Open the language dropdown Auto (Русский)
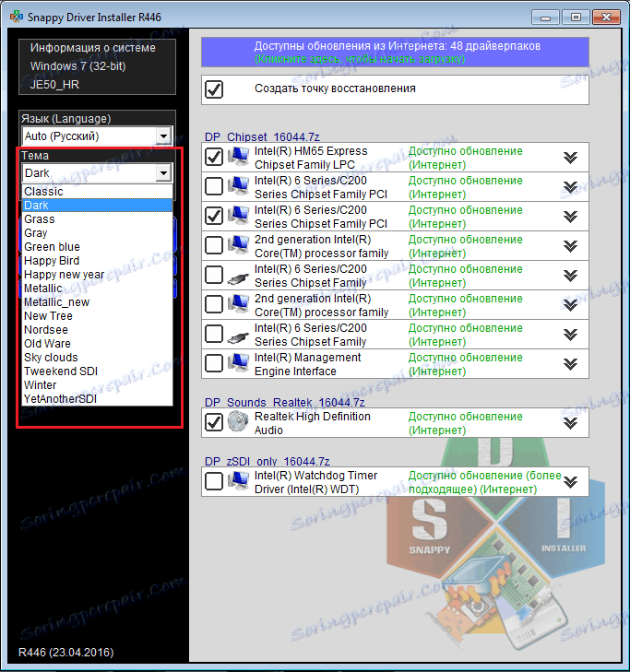630x672 pixels. pos(98,136)
